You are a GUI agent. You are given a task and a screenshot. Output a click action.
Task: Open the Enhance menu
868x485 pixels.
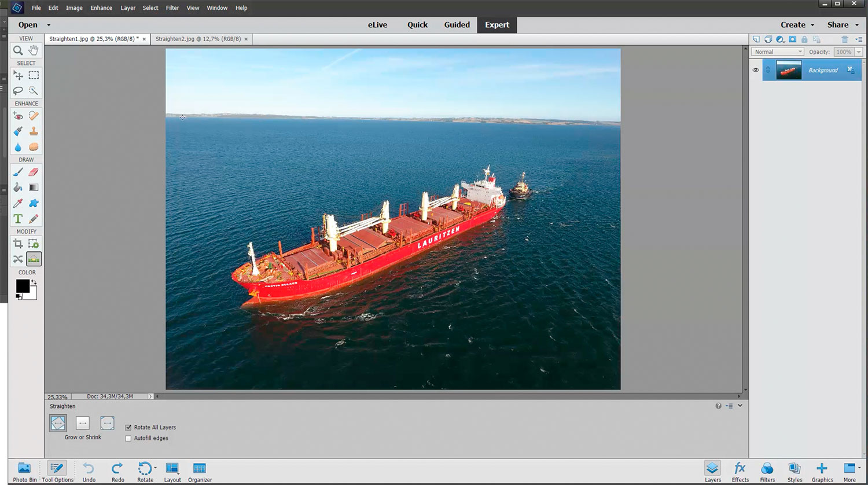[x=101, y=8]
